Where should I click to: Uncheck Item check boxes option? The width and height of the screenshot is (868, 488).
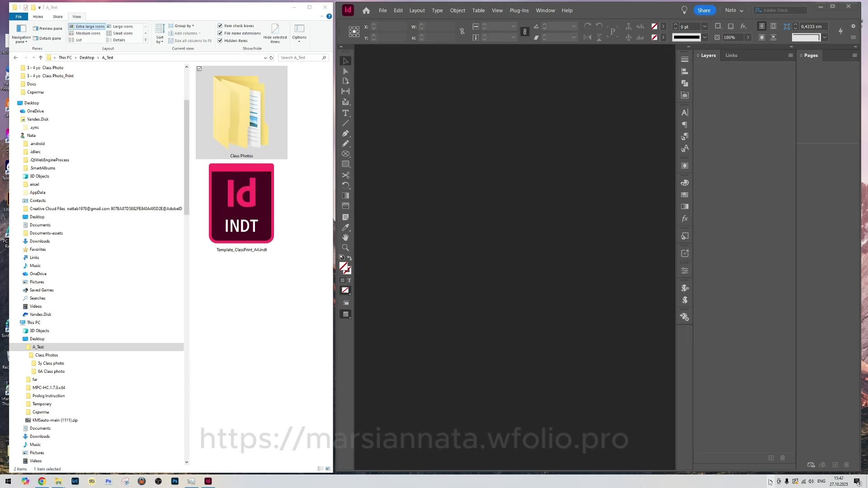pyautogui.click(x=220, y=26)
